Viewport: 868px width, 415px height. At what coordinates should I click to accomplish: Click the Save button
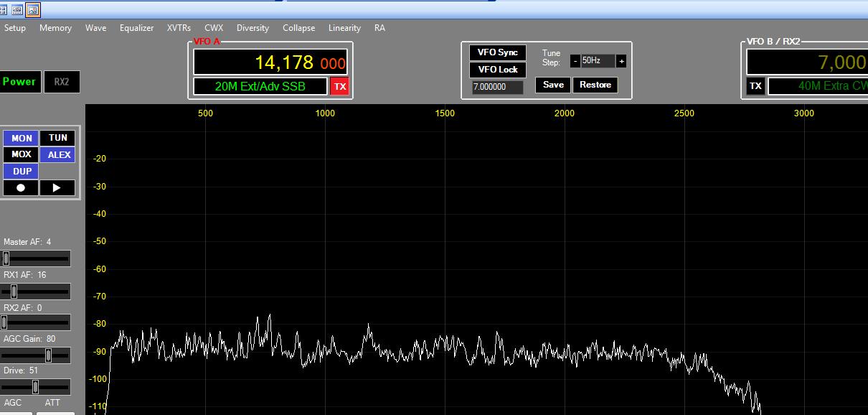[553, 85]
